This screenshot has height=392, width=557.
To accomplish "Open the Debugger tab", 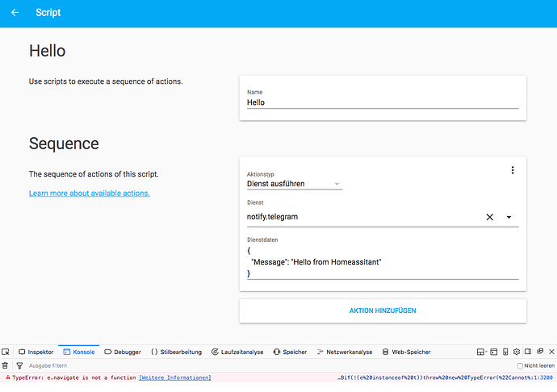I will (x=123, y=352).
